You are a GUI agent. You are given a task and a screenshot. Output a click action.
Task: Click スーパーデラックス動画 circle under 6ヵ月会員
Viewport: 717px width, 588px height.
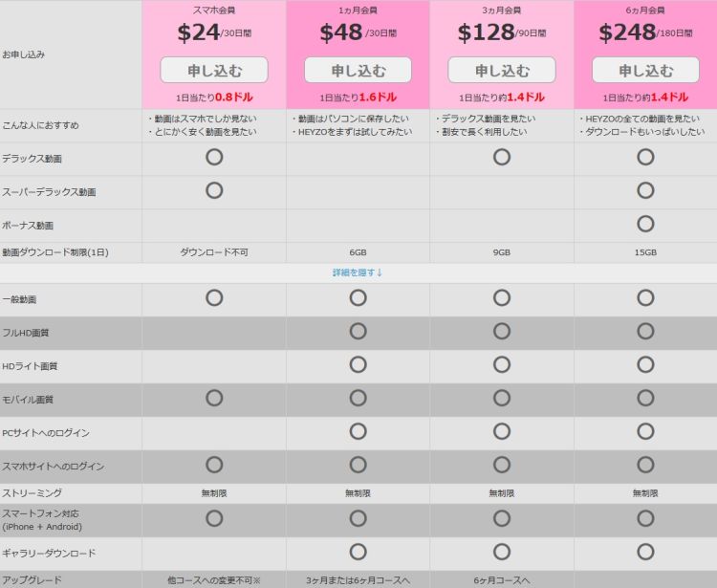coord(645,190)
